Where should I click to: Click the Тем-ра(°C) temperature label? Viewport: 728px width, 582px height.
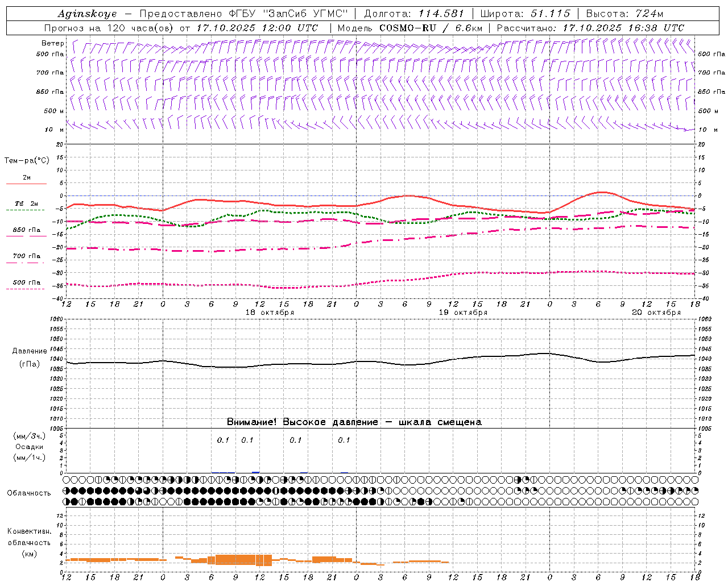27,160
